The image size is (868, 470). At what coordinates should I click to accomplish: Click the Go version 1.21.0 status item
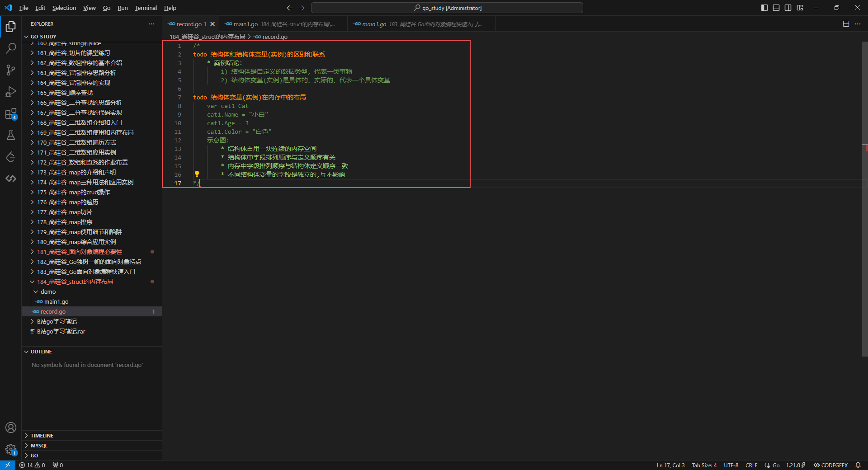796,465
